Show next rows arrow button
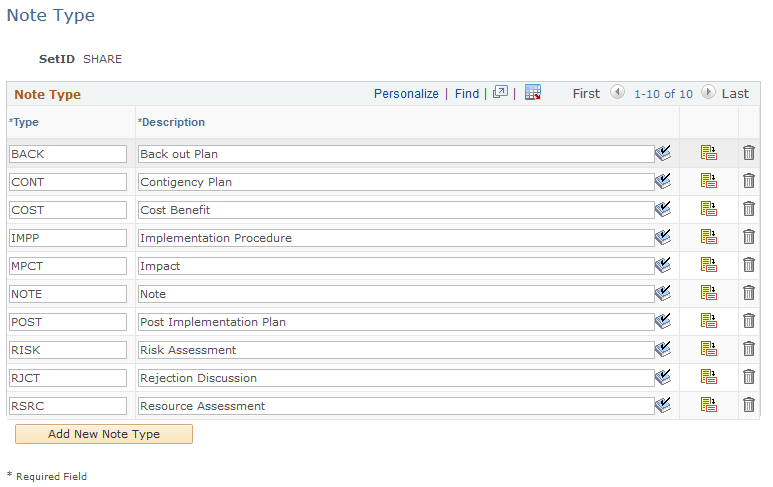The height and width of the screenshot is (487, 773). point(708,92)
